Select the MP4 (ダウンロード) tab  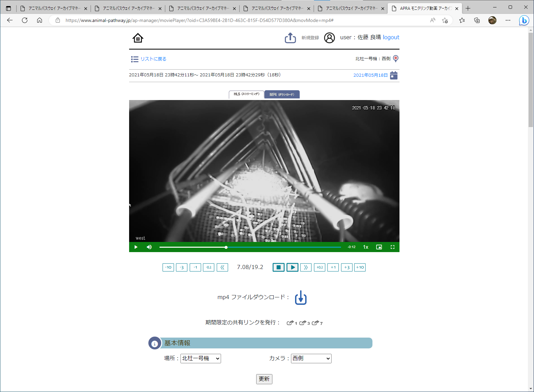point(282,94)
